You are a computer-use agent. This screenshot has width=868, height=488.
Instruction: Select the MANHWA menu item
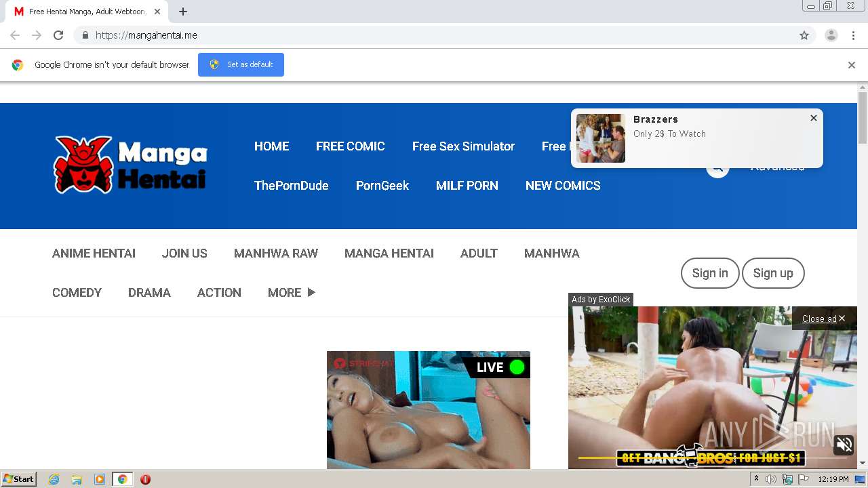552,253
